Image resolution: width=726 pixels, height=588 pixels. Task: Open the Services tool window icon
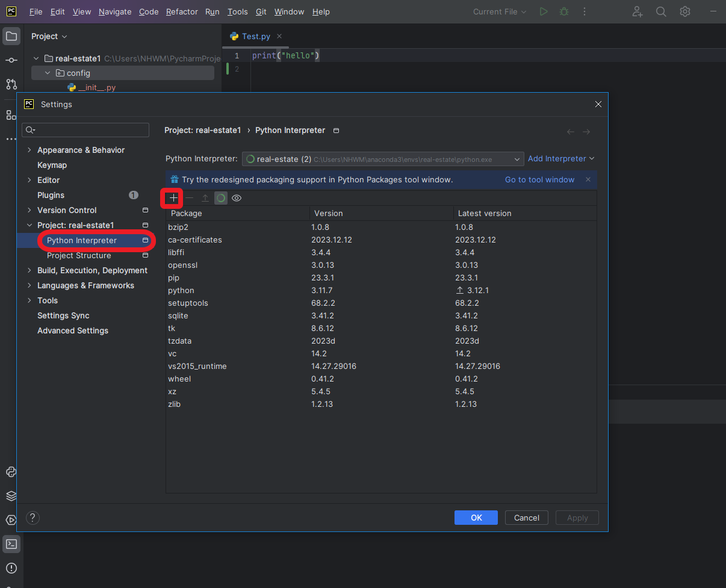pyautogui.click(x=11, y=520)
